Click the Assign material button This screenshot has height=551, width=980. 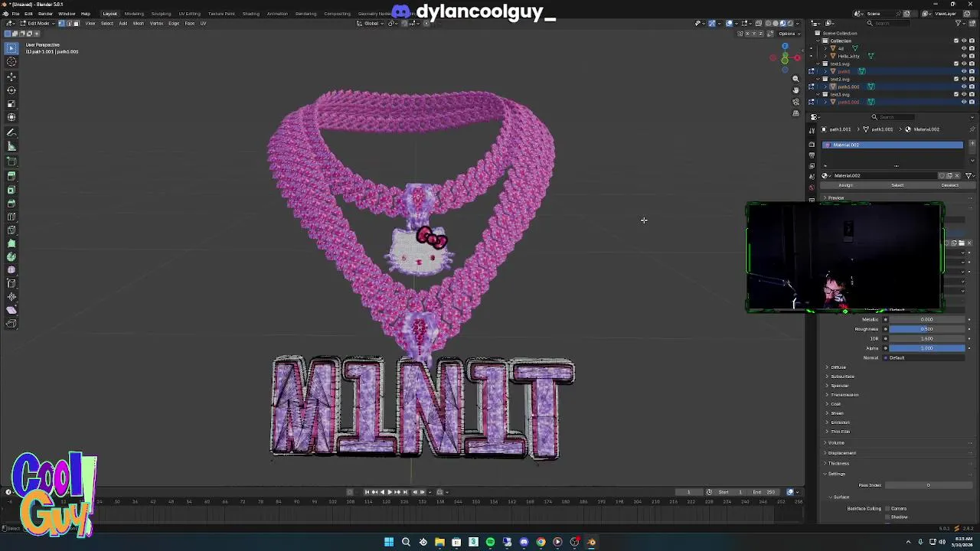[x=845, y=185]
